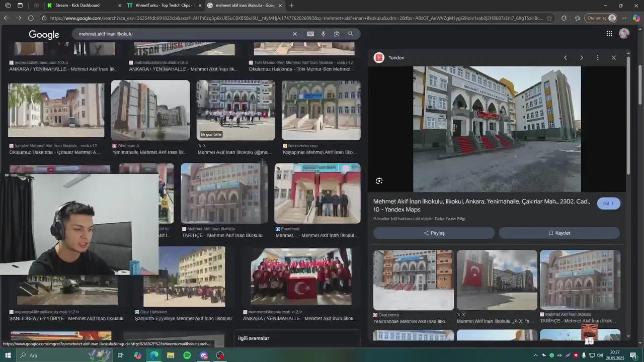Clear the Google search box text
644x362 pixels.
(295, 34)
